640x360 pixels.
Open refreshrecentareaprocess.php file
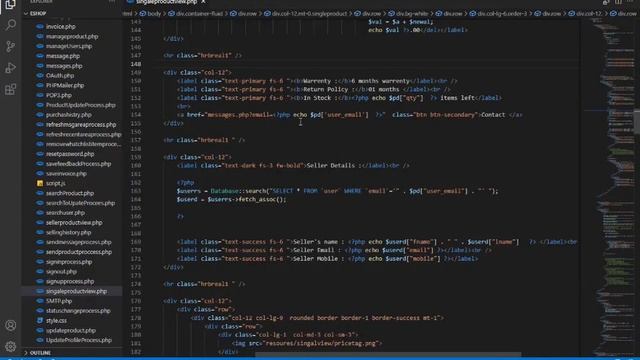coord(83,134)
